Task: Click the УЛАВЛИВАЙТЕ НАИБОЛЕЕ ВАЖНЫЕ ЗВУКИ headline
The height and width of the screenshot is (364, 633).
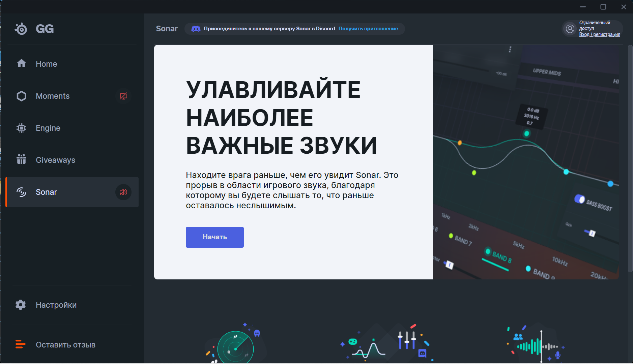Action: coord(282,118)
